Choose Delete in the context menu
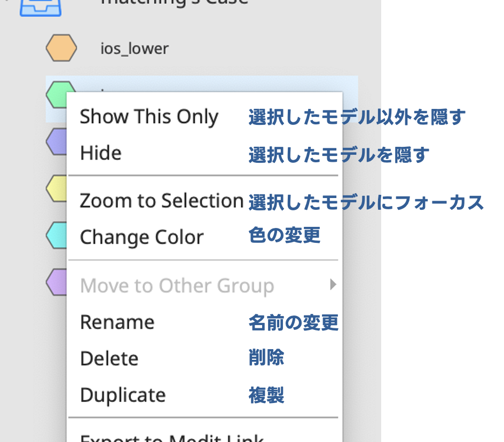Screen dimensions: 504x442 pyautogui.click(x=109, y=358)
